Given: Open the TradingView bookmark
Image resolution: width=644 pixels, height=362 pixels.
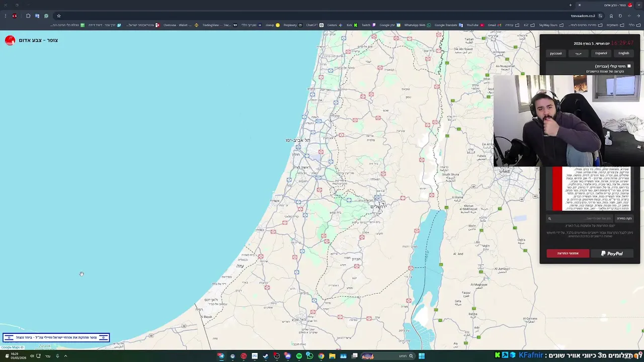Looking at the screenshot, I should tap(219, 25).
